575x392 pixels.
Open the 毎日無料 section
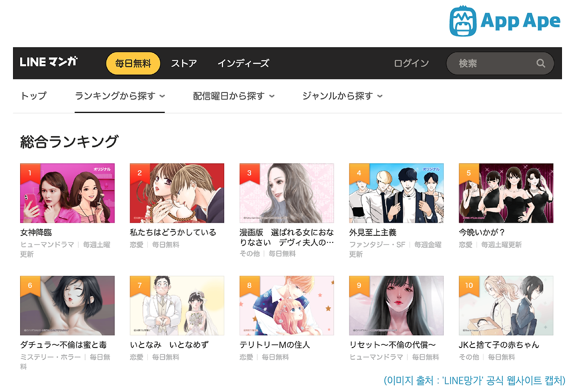(133, 63)
